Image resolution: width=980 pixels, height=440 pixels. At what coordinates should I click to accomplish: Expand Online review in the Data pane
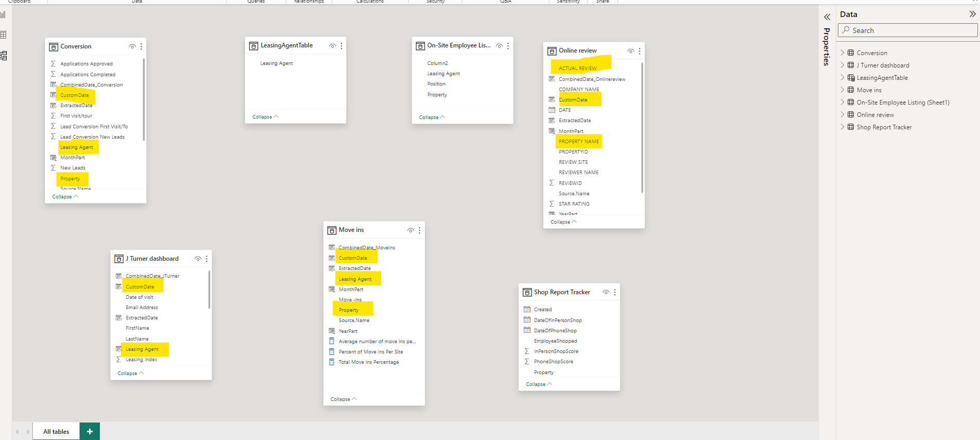[x=843, y=114]
